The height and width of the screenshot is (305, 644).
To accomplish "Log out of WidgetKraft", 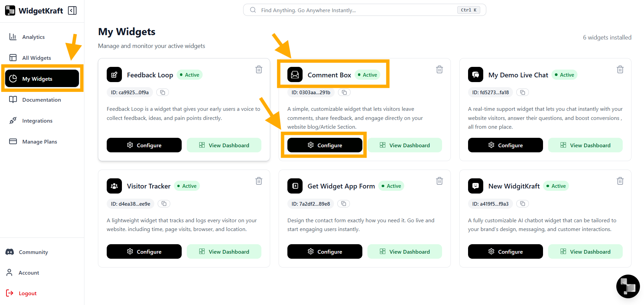I will click(x=27, y=294).
